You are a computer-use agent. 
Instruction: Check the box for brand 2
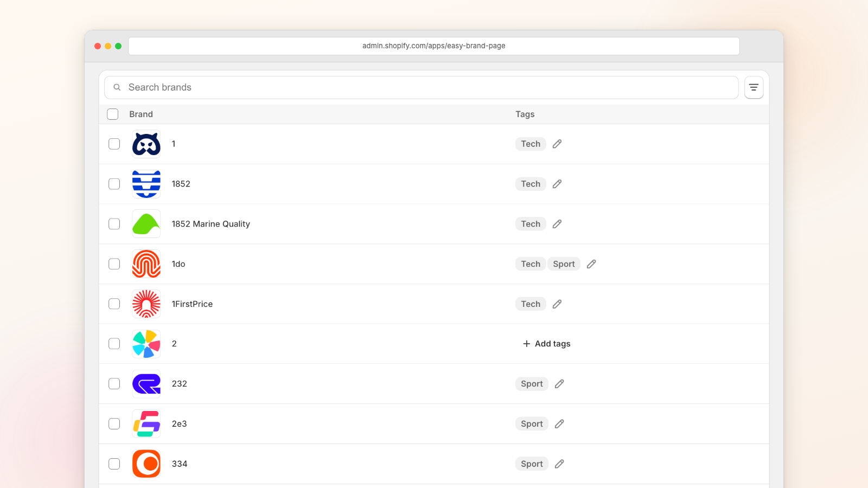[114, 344]
